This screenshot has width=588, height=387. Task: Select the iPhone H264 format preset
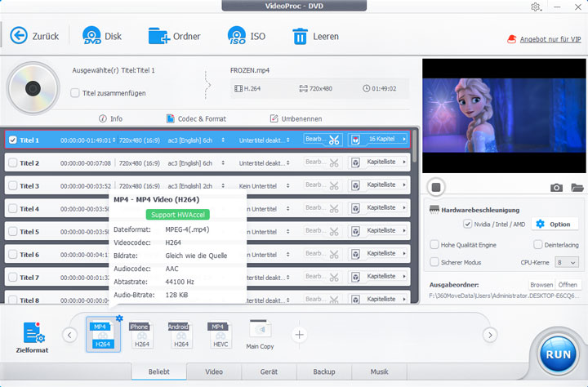[142, 335]
